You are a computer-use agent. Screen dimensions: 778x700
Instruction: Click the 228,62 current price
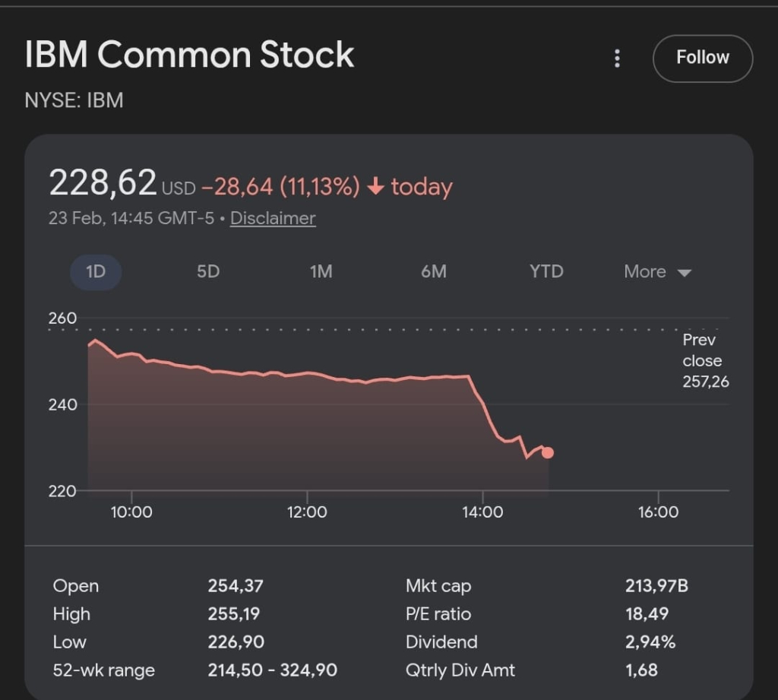(x=103, y=183)
